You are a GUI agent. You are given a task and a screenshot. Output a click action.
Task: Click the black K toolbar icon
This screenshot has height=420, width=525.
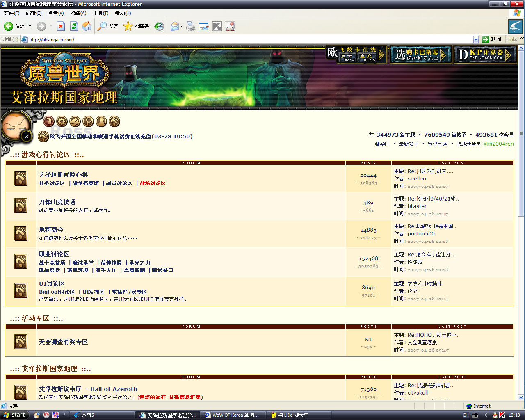(x=217, y=26)
